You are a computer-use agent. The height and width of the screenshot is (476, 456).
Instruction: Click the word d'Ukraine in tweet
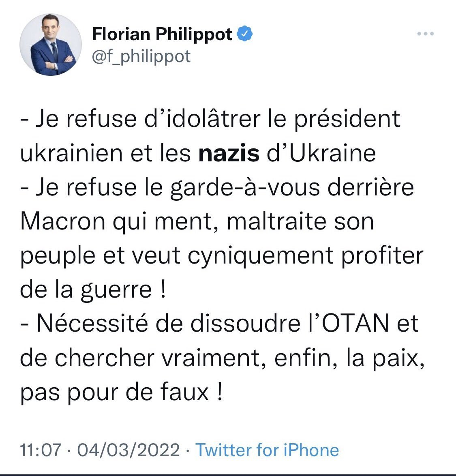coord(321,153)
